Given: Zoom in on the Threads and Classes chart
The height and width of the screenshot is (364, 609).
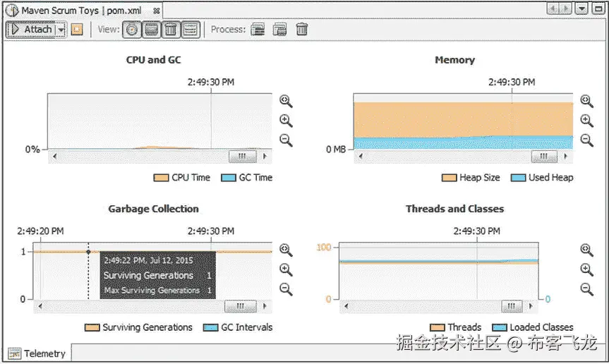Looking at the screenshot, I should coord(586,269).
